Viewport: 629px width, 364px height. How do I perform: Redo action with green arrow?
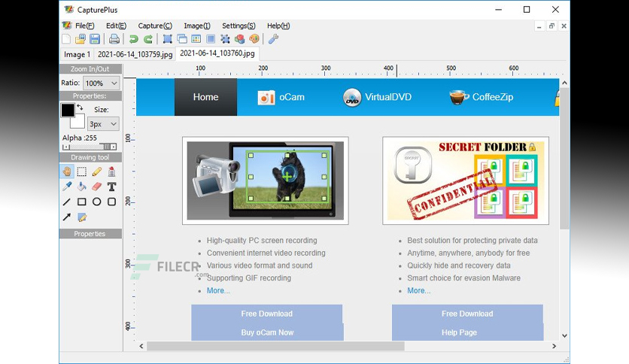(x=148, y=39)
